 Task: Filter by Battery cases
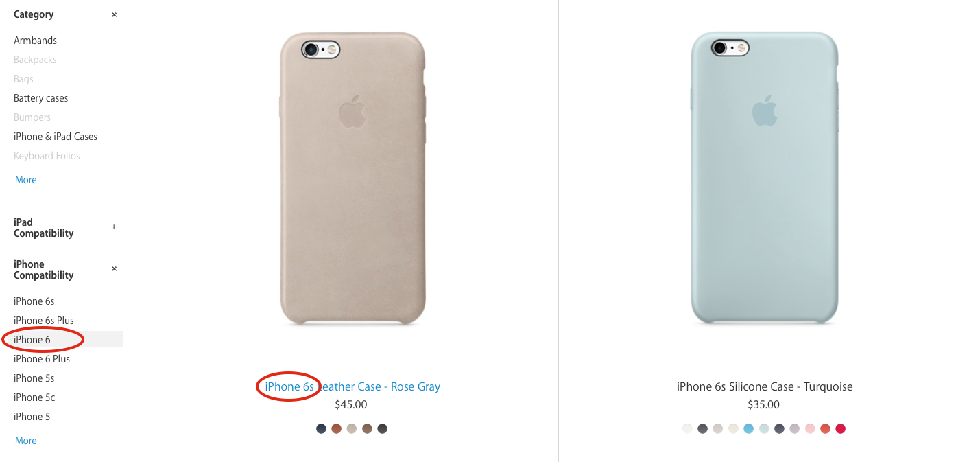[x=40, y=98]
